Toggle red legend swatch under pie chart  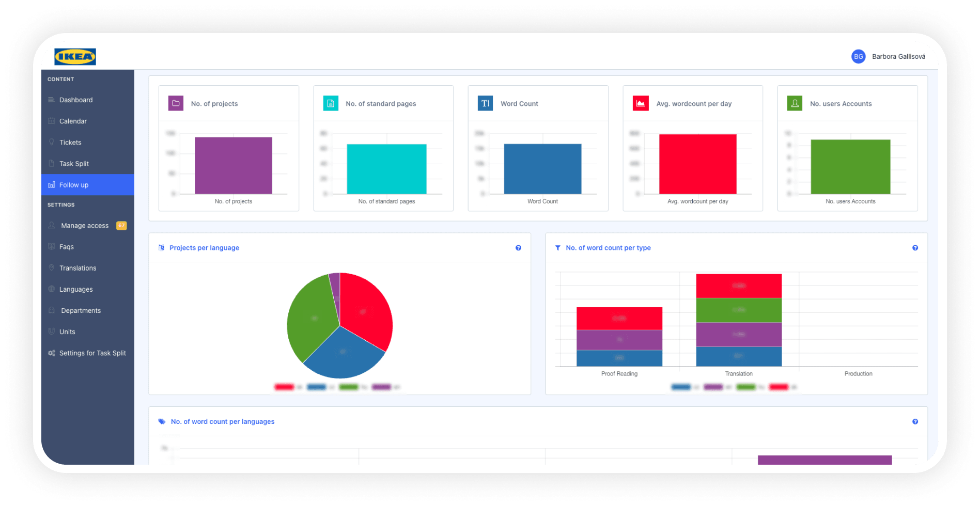tap(284, 387)
